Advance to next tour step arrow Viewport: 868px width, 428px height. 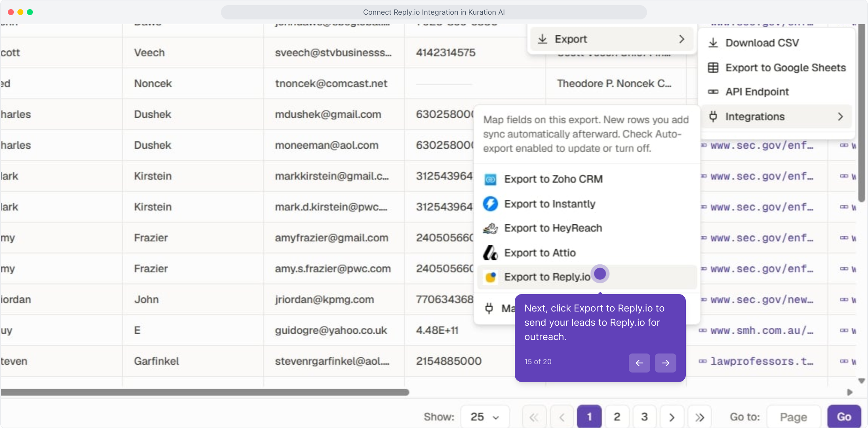[x=665, y=363]
